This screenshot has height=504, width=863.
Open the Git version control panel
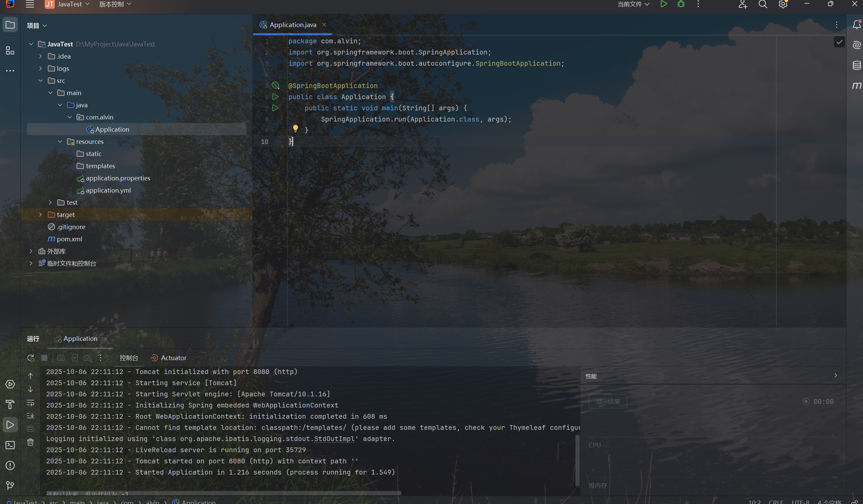click(10, 485)
